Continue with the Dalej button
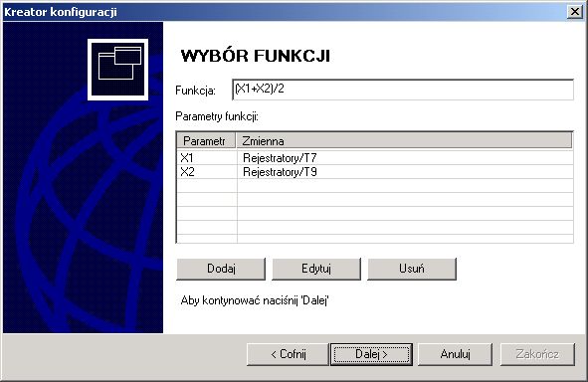The height and width of the screenshot is (382, 588). (x=371, y=354)
